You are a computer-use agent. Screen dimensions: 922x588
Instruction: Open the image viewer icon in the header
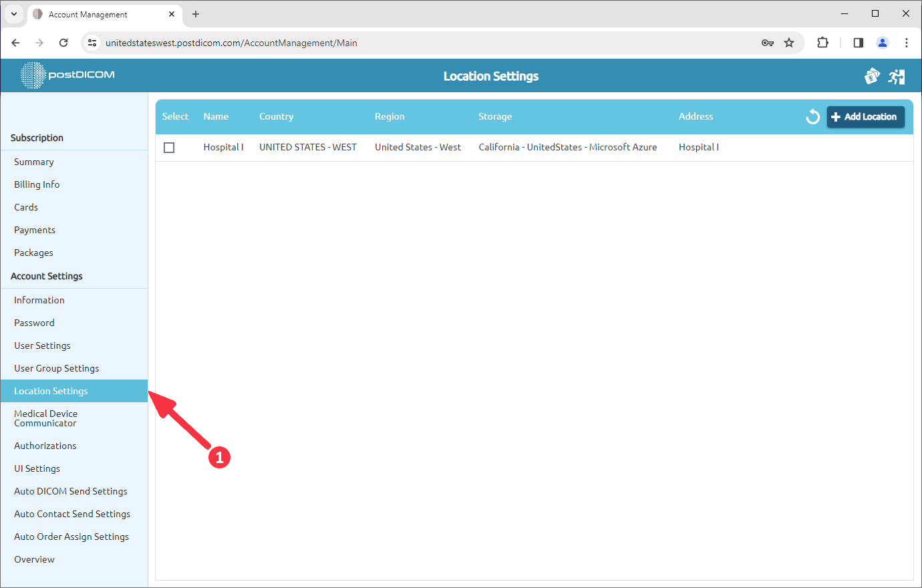point(872,76)
